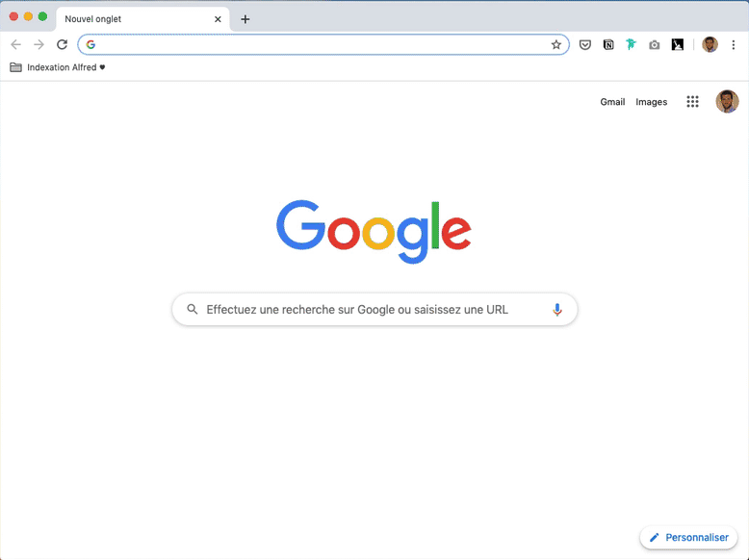Open the Images link
This screenshot has width=749, height=560.
click(651, 102)
